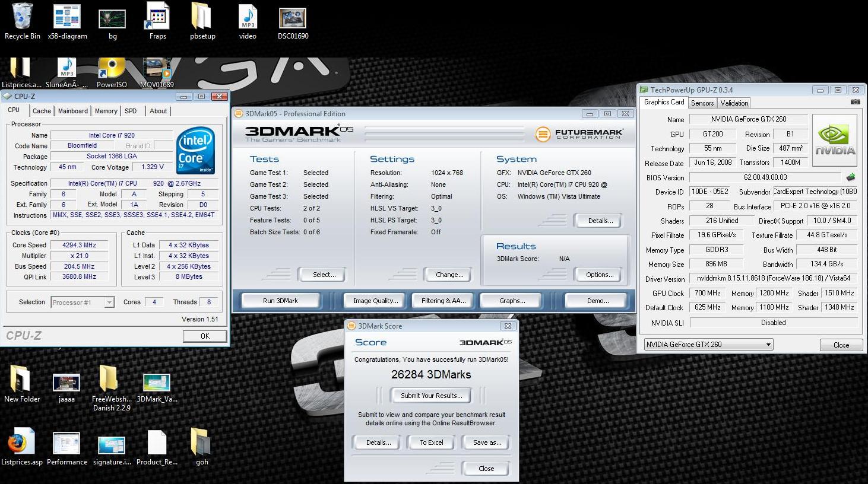Click the Core Speed value 4294.3 MHz
This screenshot has width=868, height=484.
click(79, 245)
